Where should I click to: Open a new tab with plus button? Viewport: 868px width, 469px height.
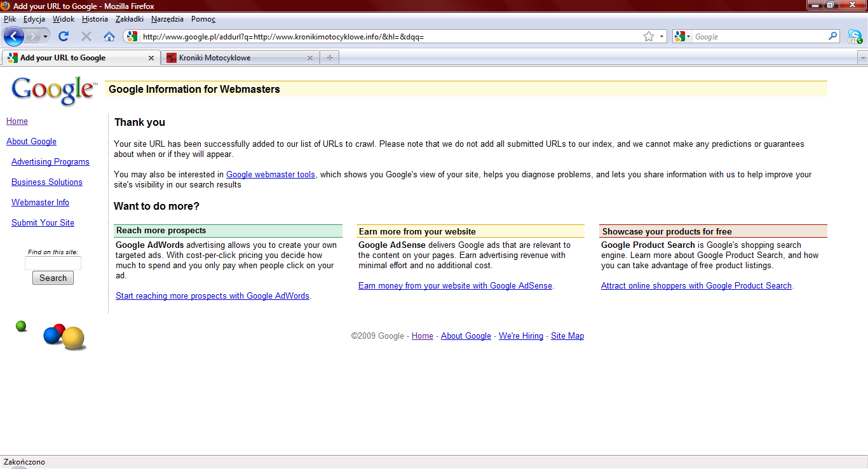(x=329, y=58)
